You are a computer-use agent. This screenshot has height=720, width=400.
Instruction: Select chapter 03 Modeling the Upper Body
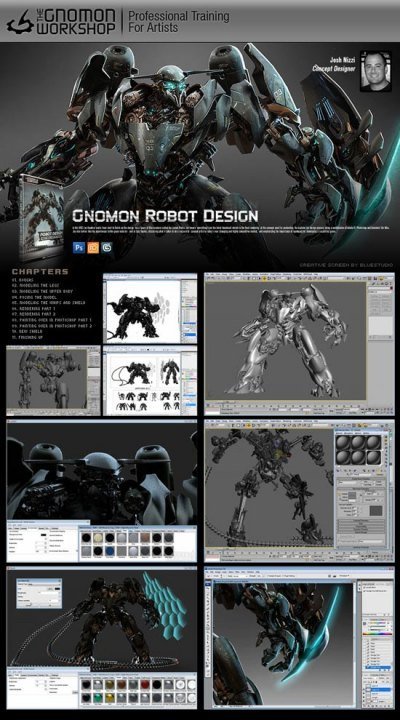point(42,291)
